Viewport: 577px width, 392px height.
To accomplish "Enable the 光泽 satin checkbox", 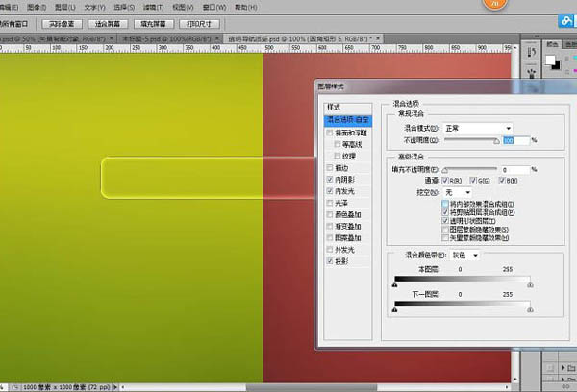I will [x=330, y=203].
